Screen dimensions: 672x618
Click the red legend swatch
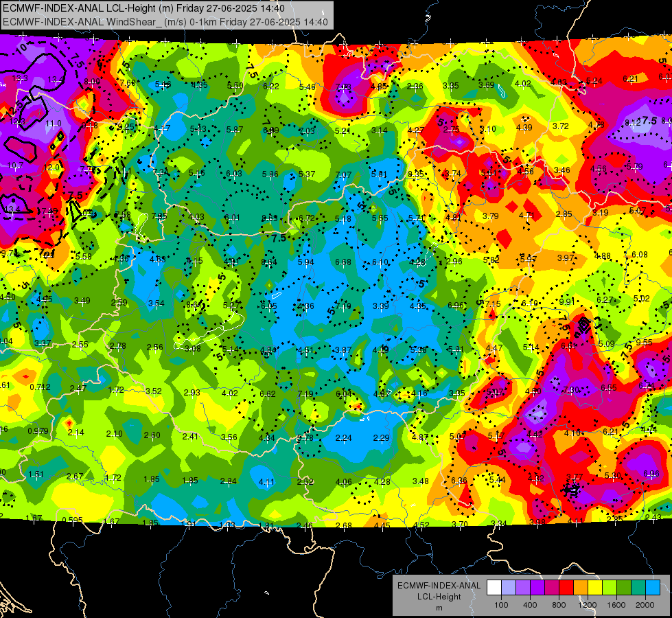(x=566, y=587)
